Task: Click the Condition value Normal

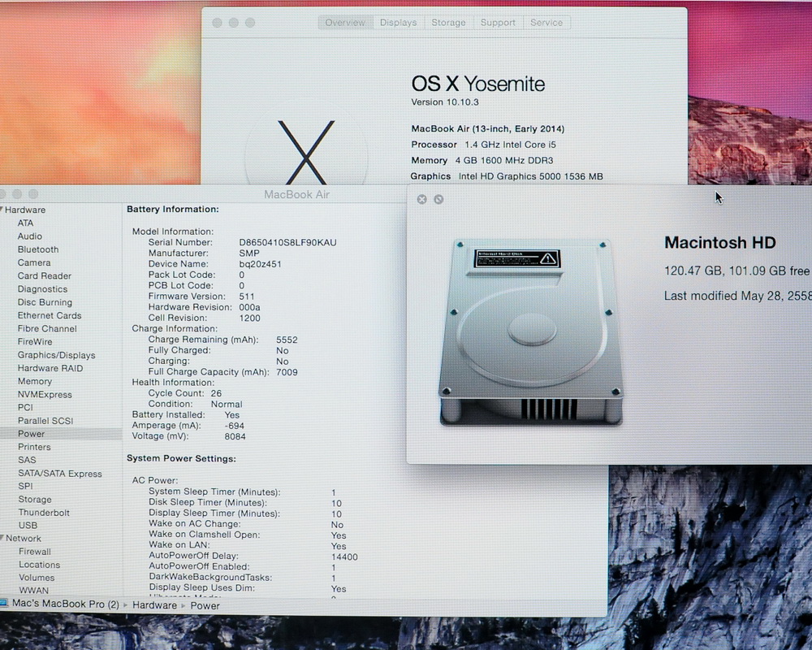Action: (227, 405)
